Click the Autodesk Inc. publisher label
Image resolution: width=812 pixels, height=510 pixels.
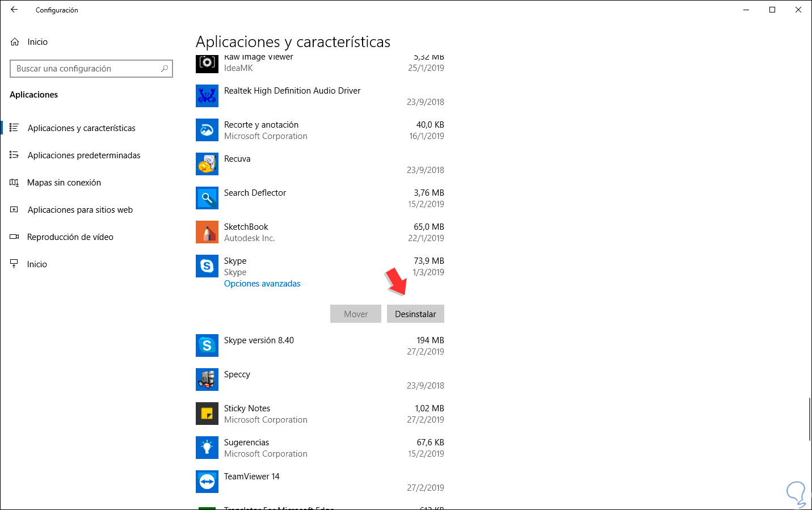[x=250, y=238]
